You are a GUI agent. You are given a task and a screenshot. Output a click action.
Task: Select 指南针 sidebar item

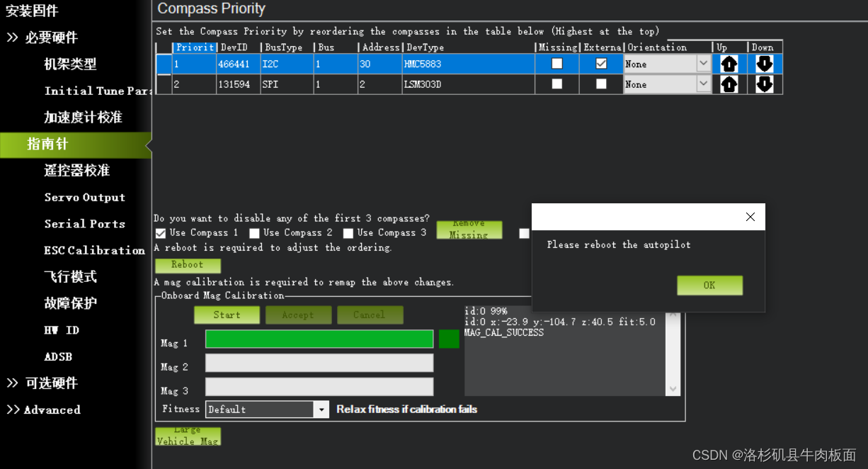coord(75,145)
